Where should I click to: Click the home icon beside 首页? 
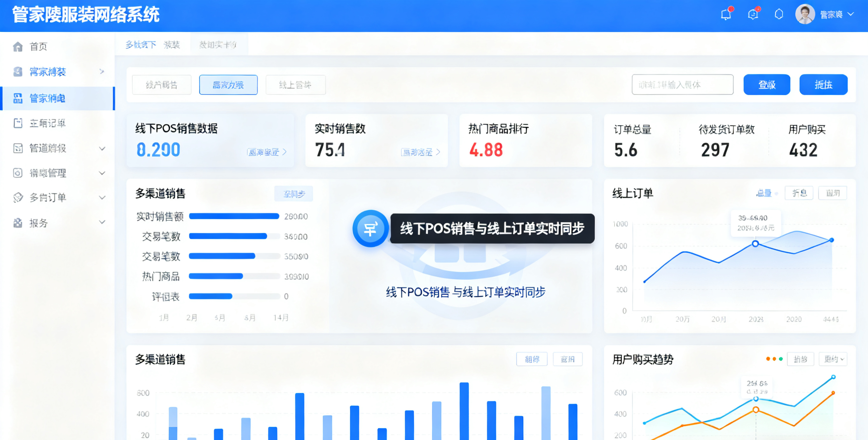pyautogui.click(x=17, y=46)
